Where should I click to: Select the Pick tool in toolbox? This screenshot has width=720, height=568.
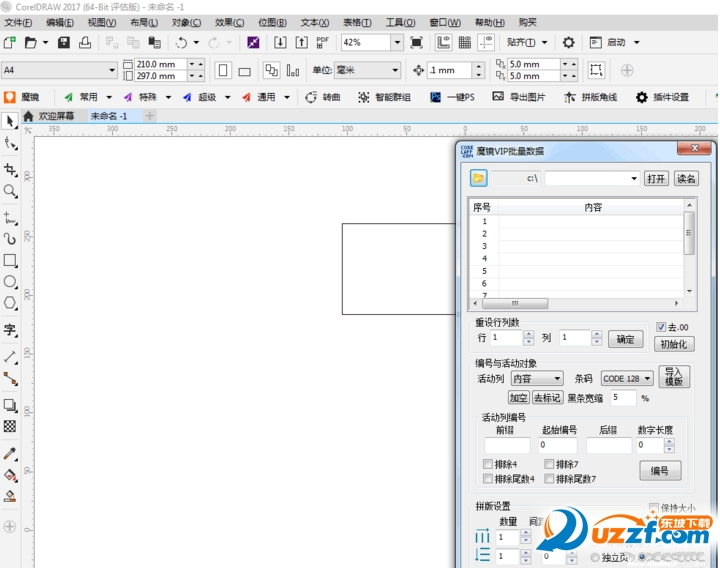pyautogui.click(x=10, y=121)
